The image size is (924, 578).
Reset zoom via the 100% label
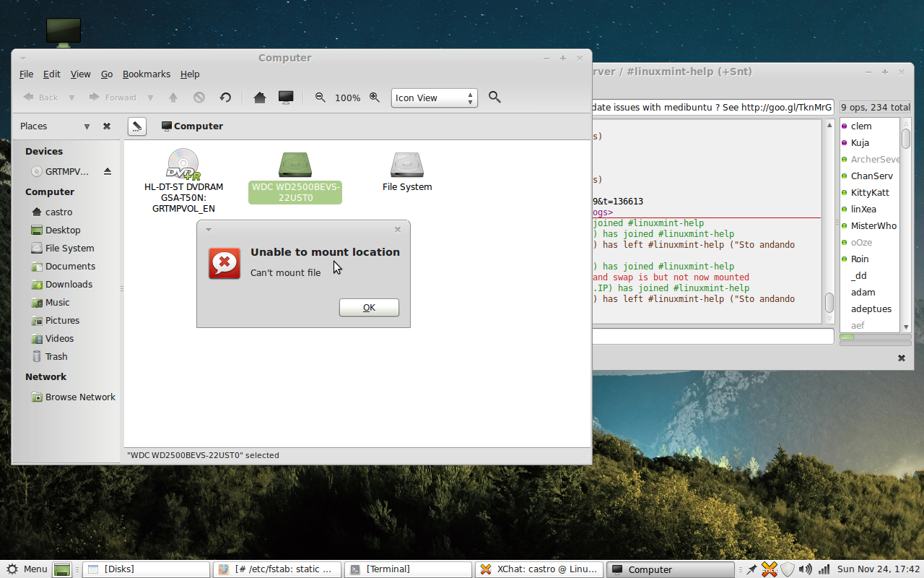pos(347,98)
